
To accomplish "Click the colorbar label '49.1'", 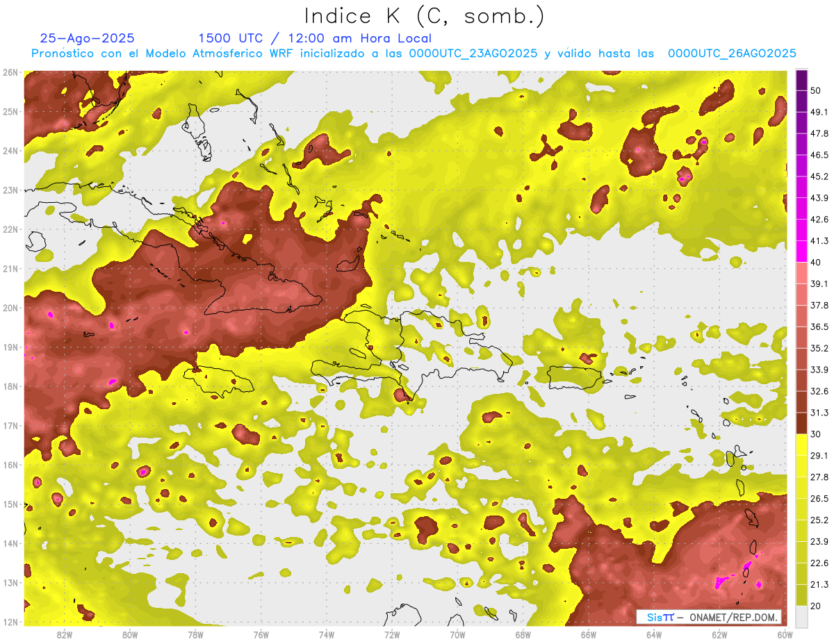I will pyautogui.click(x=819, y=112).
